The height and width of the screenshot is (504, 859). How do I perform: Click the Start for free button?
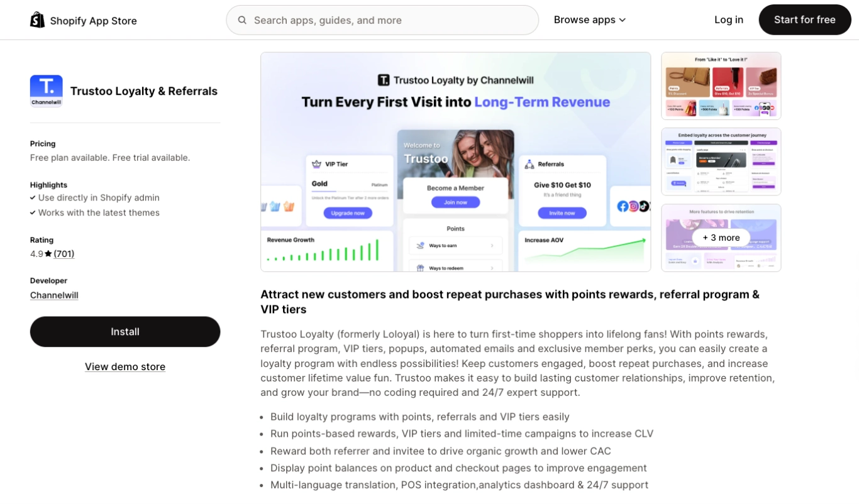(x=805, y=19)
